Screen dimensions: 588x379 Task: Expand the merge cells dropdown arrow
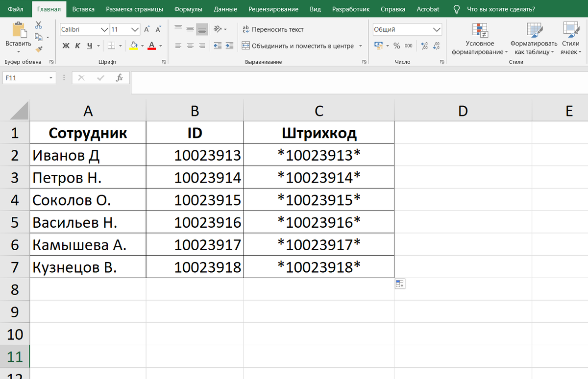[x=360, y=46]
